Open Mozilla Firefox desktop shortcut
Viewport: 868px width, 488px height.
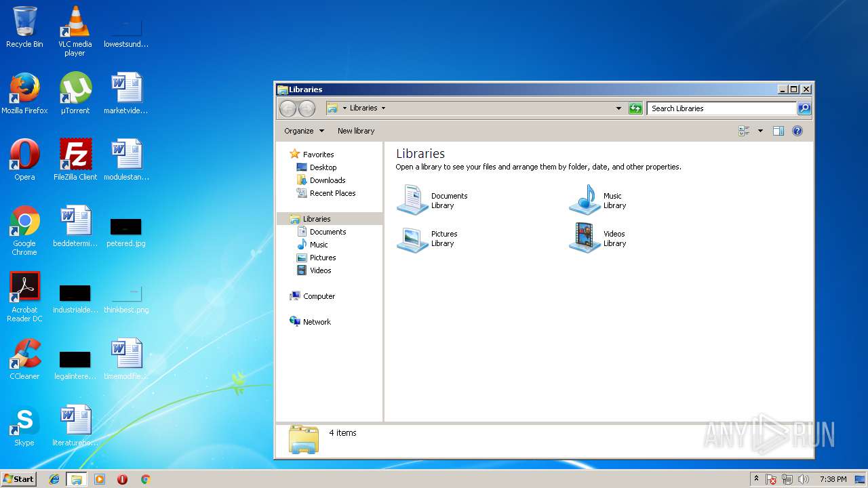24,94
